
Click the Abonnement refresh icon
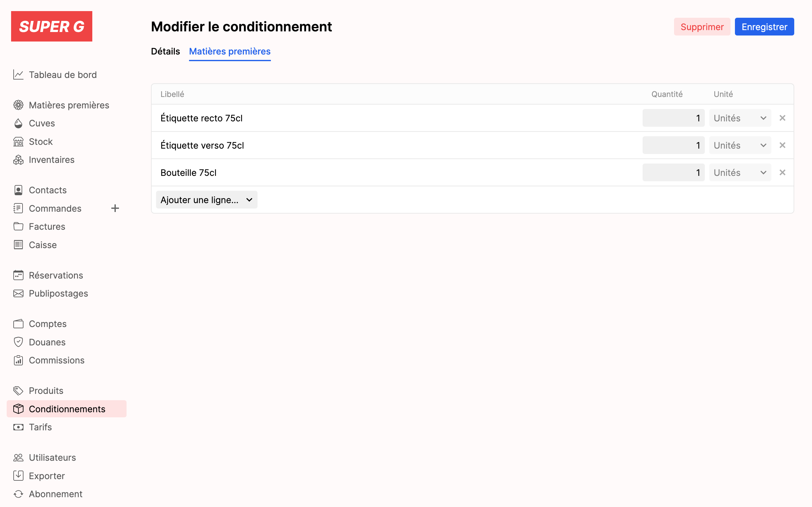click(18, 494)
